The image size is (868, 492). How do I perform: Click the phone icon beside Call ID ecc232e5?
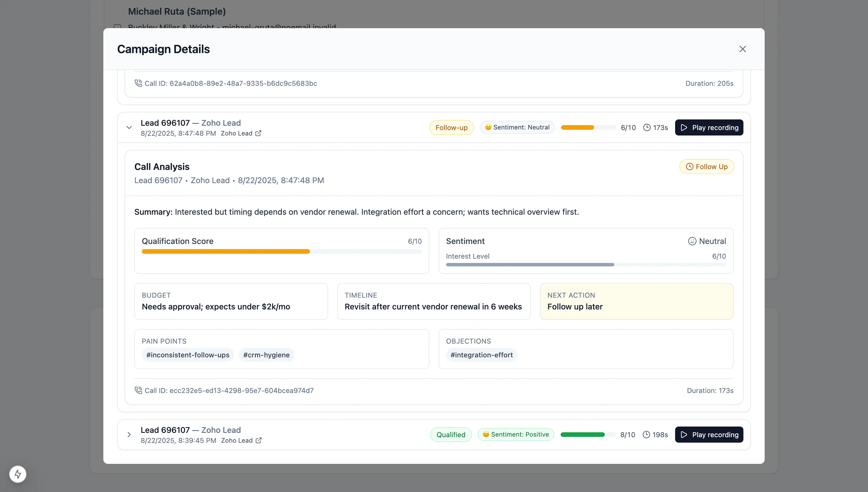pos(138,390)
